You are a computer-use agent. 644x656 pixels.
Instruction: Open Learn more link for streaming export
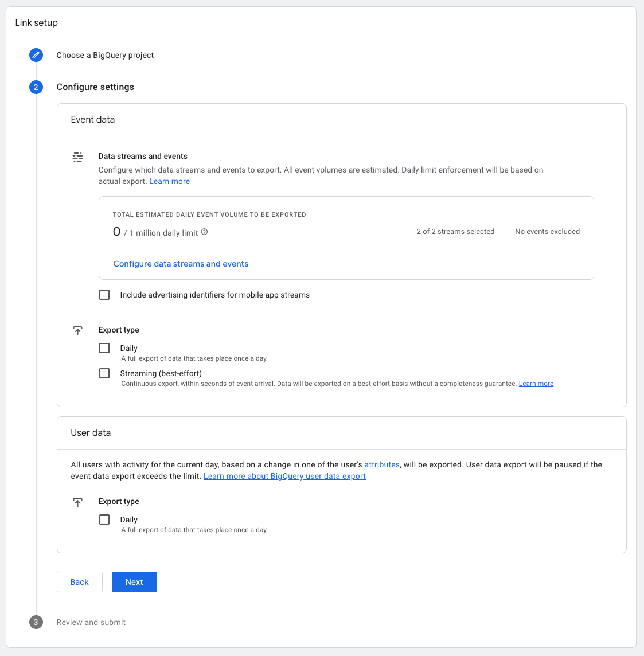tap(536, 384)
